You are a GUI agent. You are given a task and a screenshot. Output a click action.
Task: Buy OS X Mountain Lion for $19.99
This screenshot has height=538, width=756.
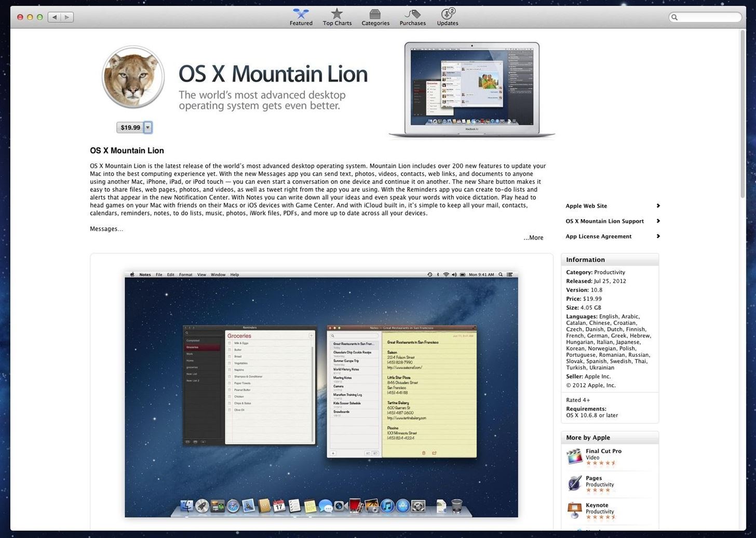[130, 127]
